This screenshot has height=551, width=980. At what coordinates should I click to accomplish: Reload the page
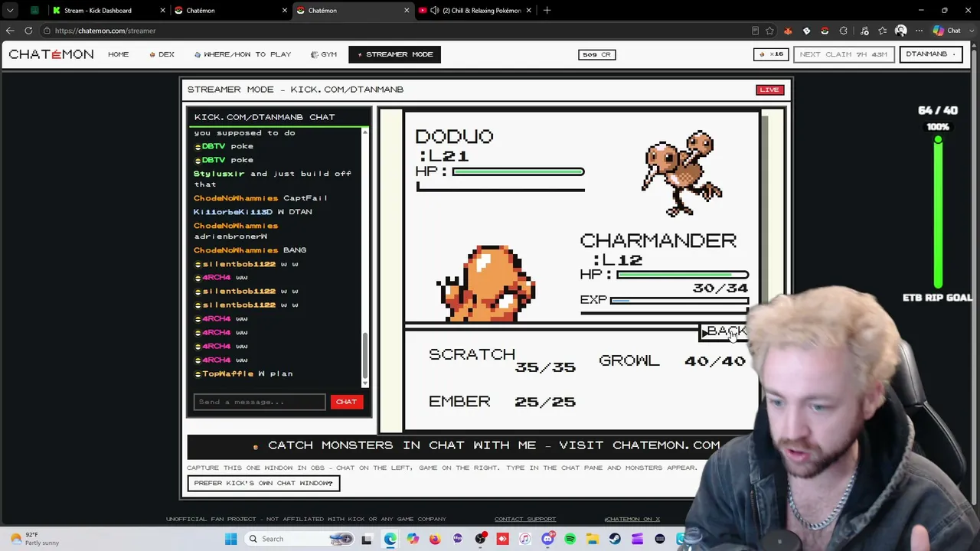(x=28, y=31)
